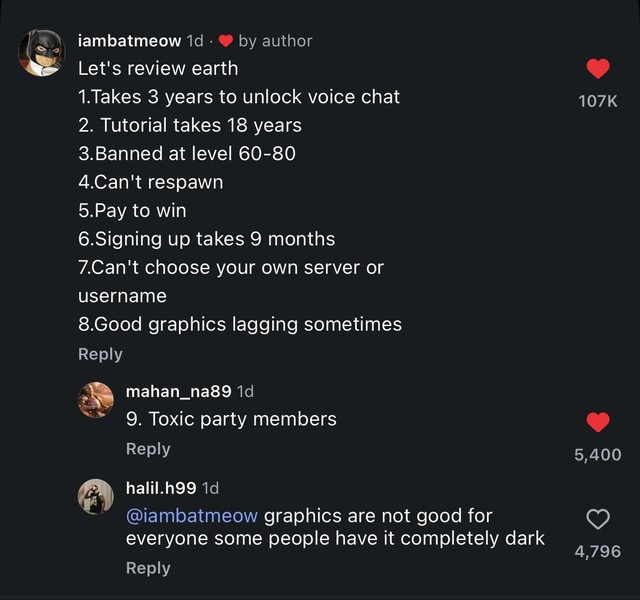Click the small heart beside 'by author'
Viewport: 640px width, 600px height.
(226, 41)
